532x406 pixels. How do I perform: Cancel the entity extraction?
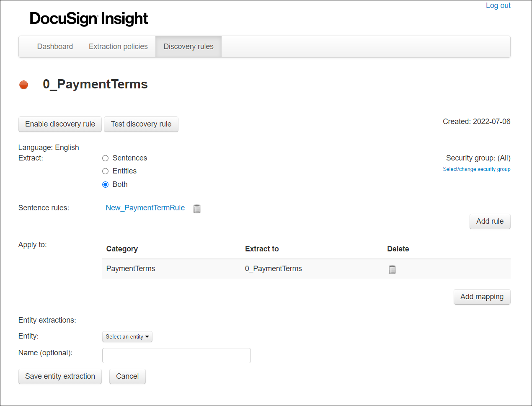click(x=127, y=377)
